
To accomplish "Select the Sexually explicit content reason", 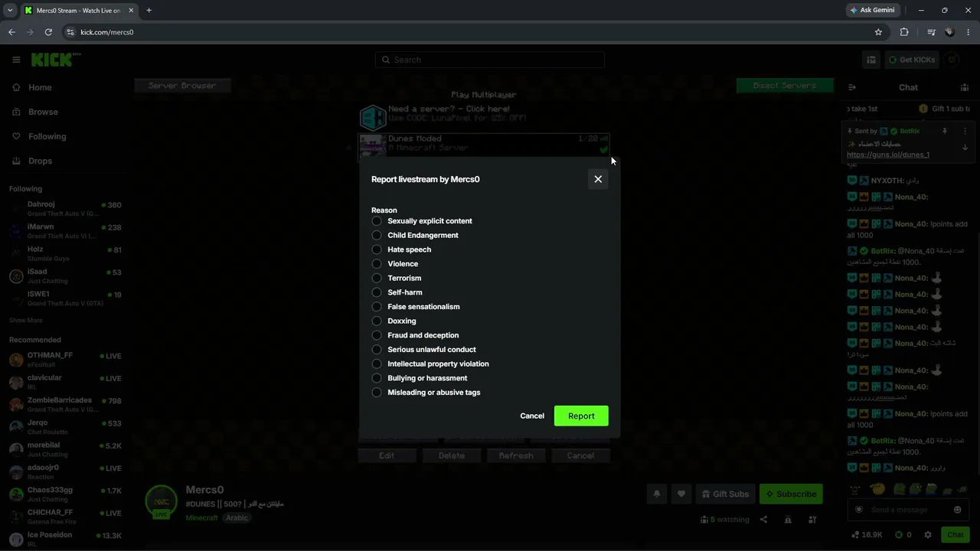I will click(x=377, y=221).
